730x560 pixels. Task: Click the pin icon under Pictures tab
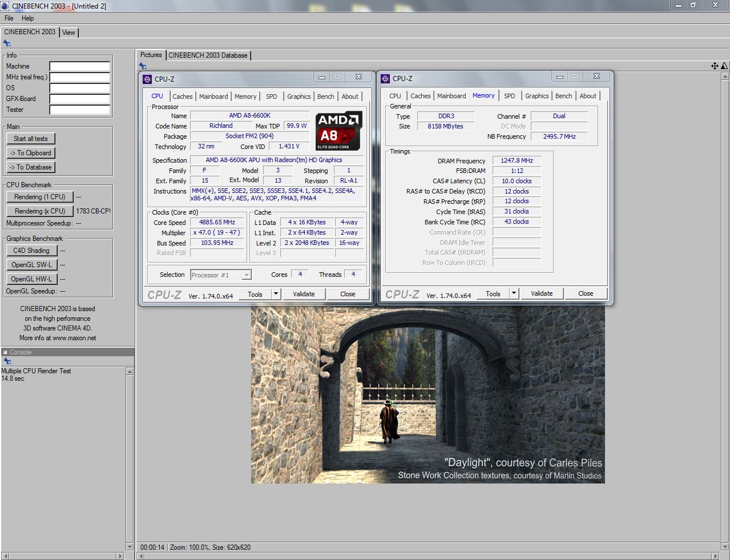coord(142,66)
